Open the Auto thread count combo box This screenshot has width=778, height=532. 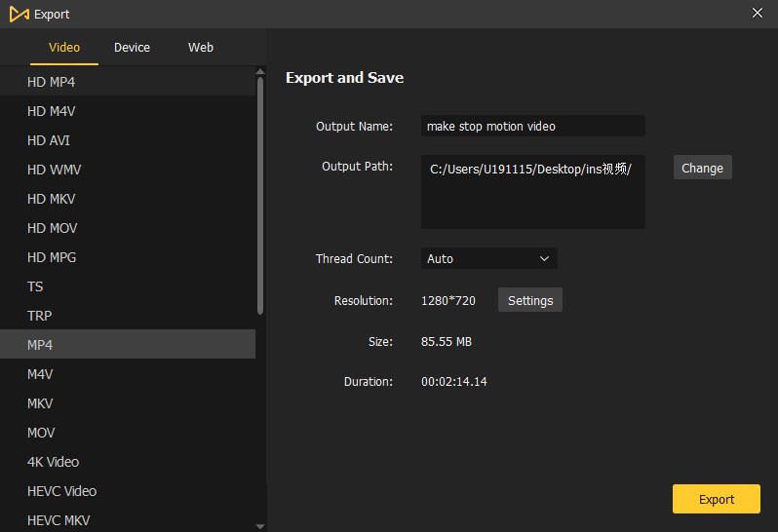point(488,259)
